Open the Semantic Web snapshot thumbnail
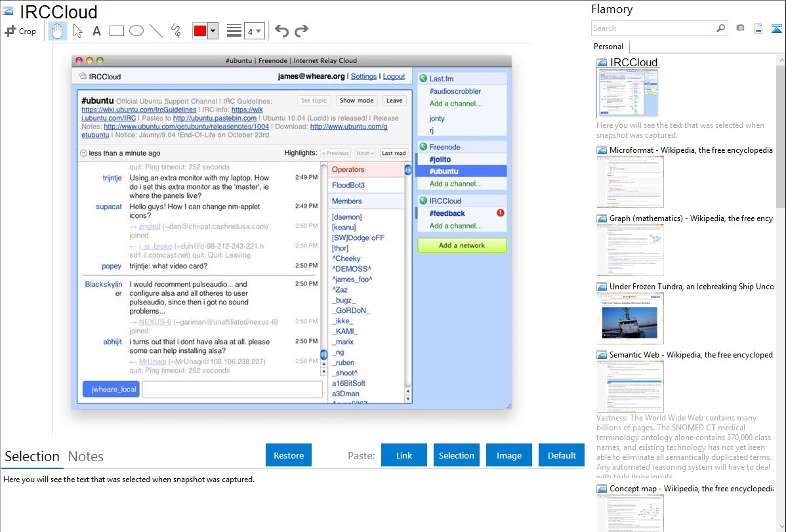This screenshot has height=532, width=786. point(630,386)
